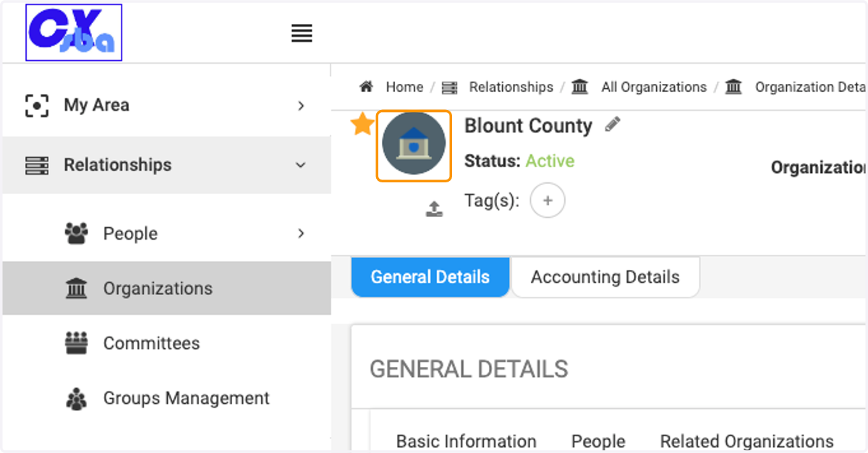868x453 pixels.
Task: Add a tag with plus button
Action: click(x=548, y=201)
